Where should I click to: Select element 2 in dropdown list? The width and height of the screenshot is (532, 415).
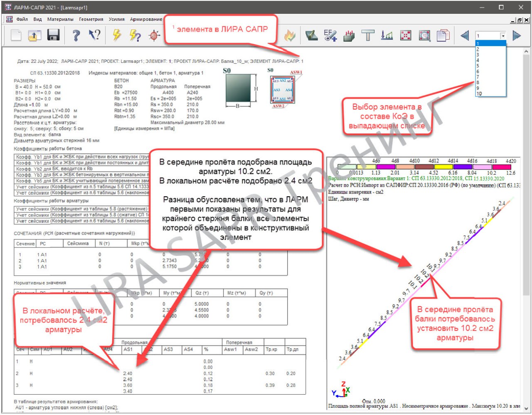pos(490,49)
